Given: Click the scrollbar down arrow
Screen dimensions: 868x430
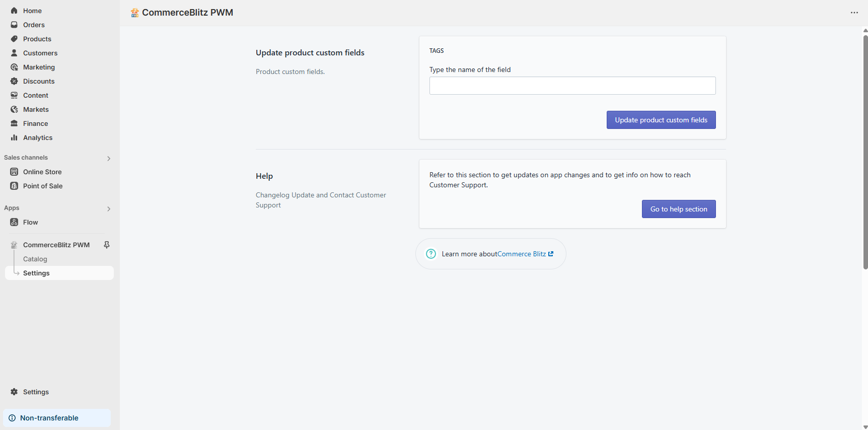Looking at the screenshot, I should coord(865,427).
